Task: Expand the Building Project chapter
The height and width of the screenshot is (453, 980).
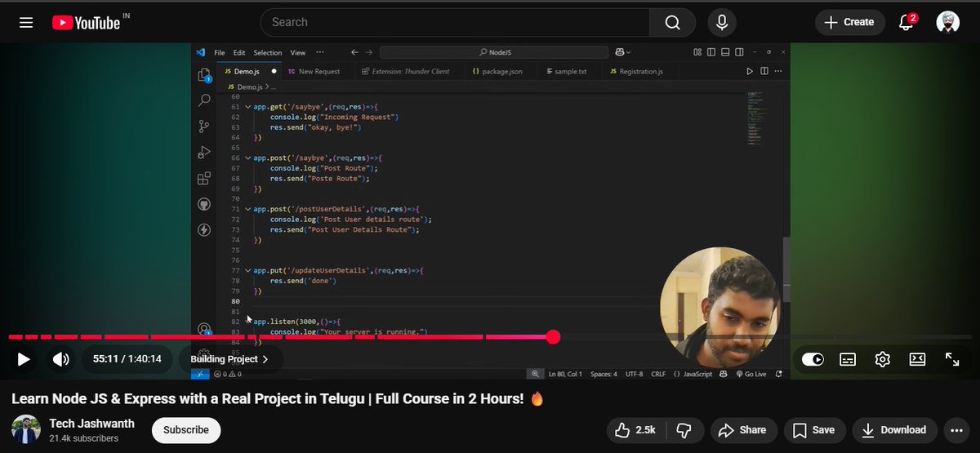Action: (x=230, y=359)
